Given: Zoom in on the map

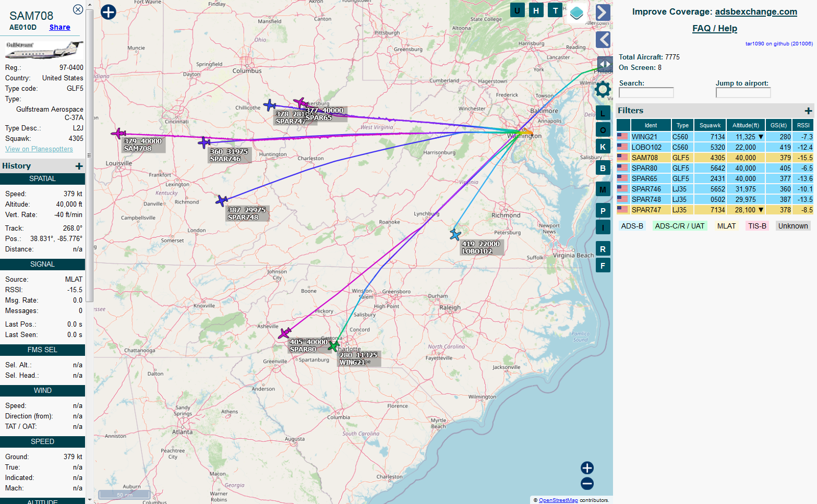Looking at the screenshot, I should pyautogui.click(x=587, y=468).
